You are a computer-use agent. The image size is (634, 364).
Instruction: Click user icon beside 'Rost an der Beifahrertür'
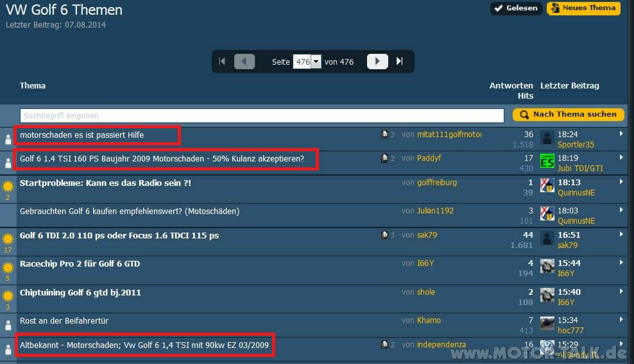[x=8, y=324]
